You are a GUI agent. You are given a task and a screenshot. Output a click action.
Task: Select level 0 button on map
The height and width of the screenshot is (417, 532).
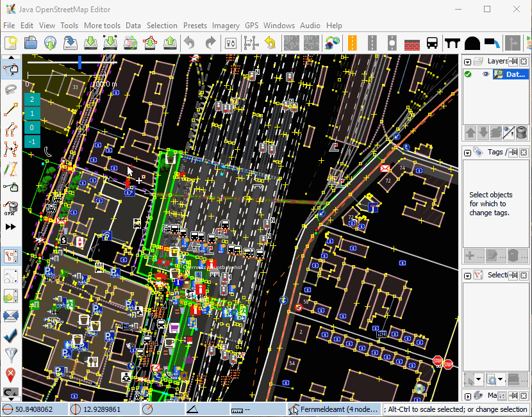(32, 127)
